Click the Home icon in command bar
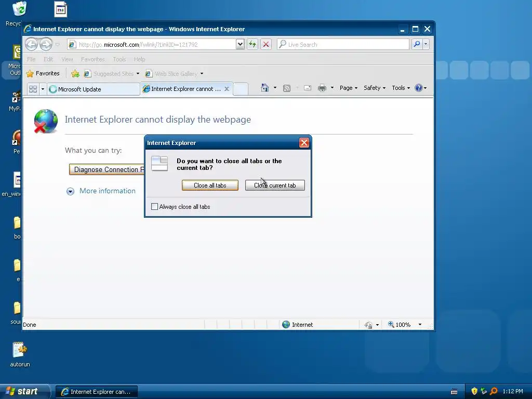The image size is (532, 399). (x=264, y=88)
